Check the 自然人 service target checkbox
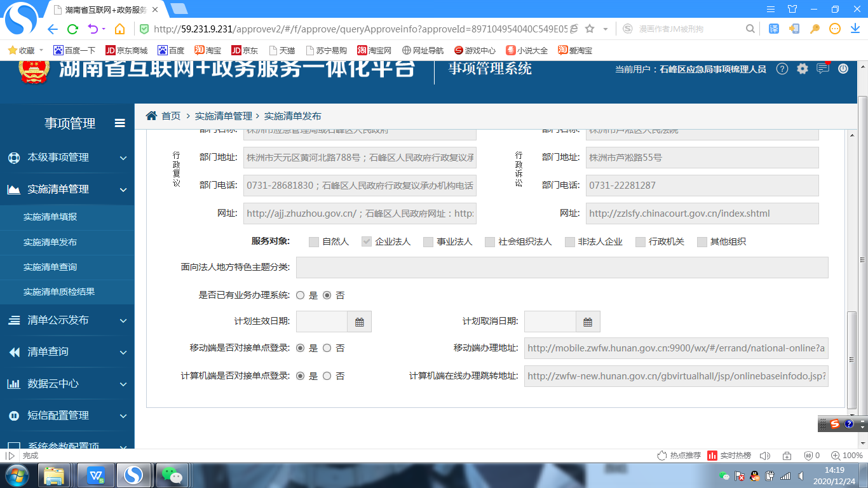The width and height of the screenshot is (868, 488). (314, 242)
